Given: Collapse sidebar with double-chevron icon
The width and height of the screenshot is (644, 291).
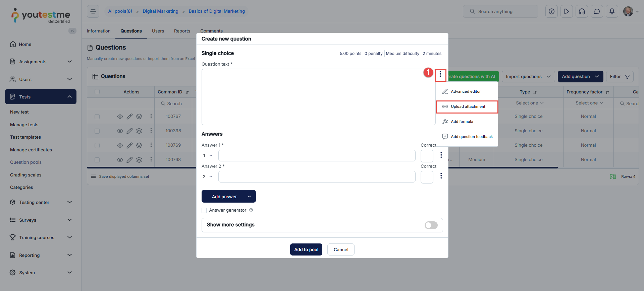Looking at the screenshot, I should [x=72, y=31].
